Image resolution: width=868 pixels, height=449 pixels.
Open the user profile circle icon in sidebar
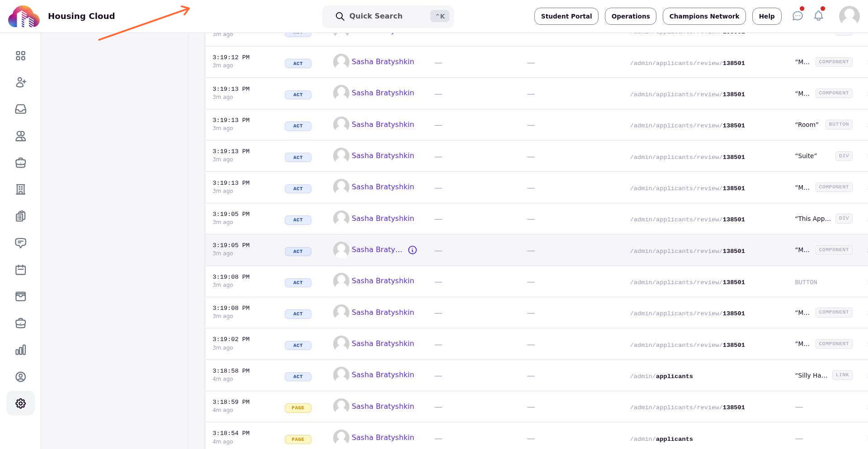tap(20, 377)
